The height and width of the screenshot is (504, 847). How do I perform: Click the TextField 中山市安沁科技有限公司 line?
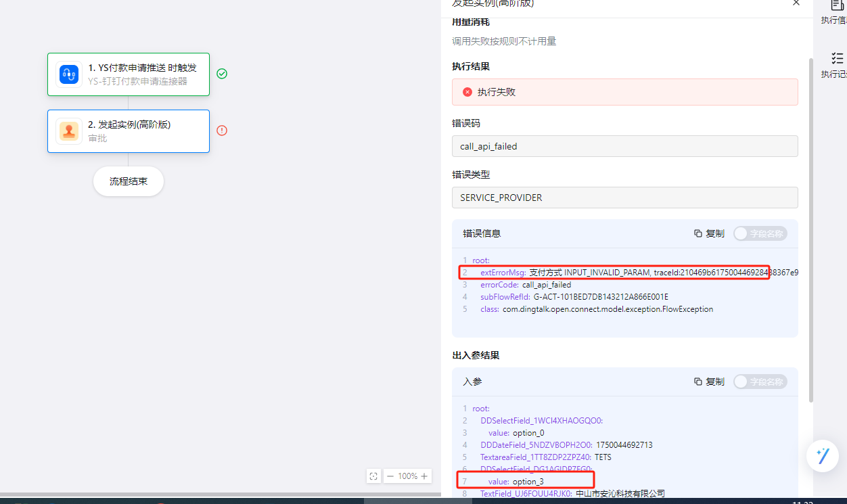pos(572,494)
